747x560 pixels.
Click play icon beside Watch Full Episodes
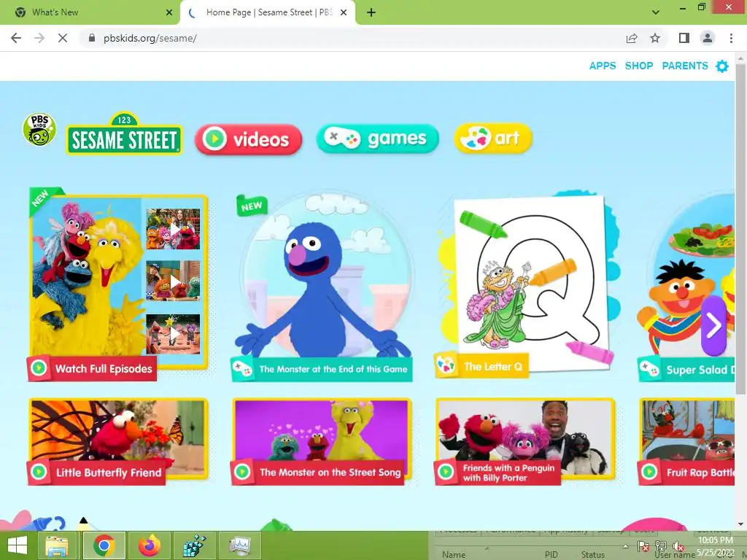(x=39, y=368)
